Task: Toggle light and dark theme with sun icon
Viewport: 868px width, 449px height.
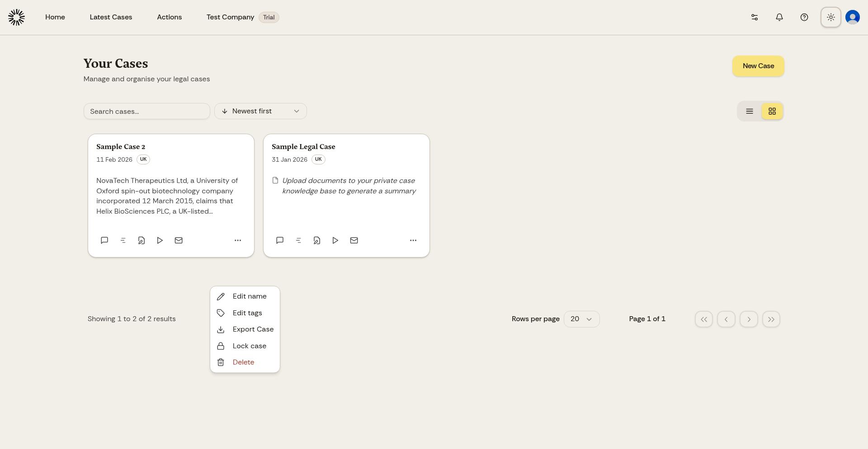Action: pyautogui.click(x=830, y=17)
